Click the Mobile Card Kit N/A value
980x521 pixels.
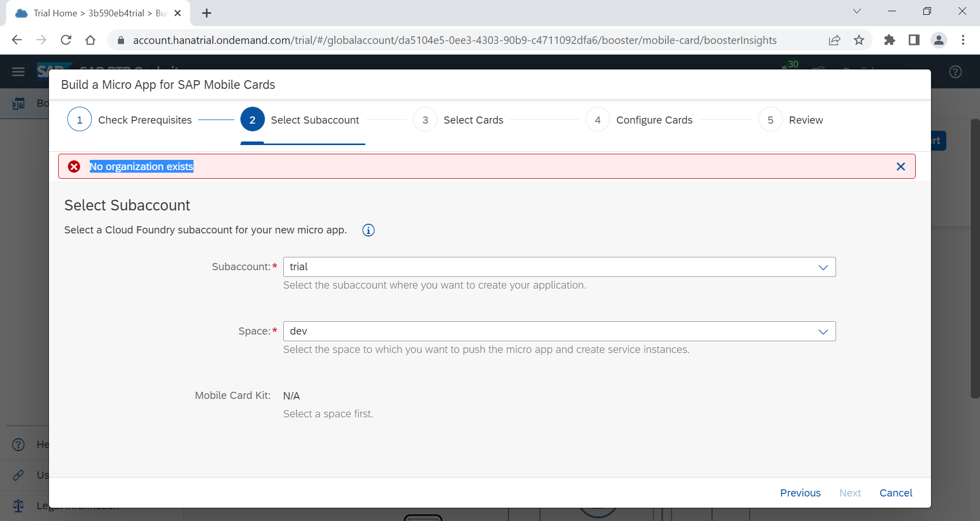click(291, 396)
